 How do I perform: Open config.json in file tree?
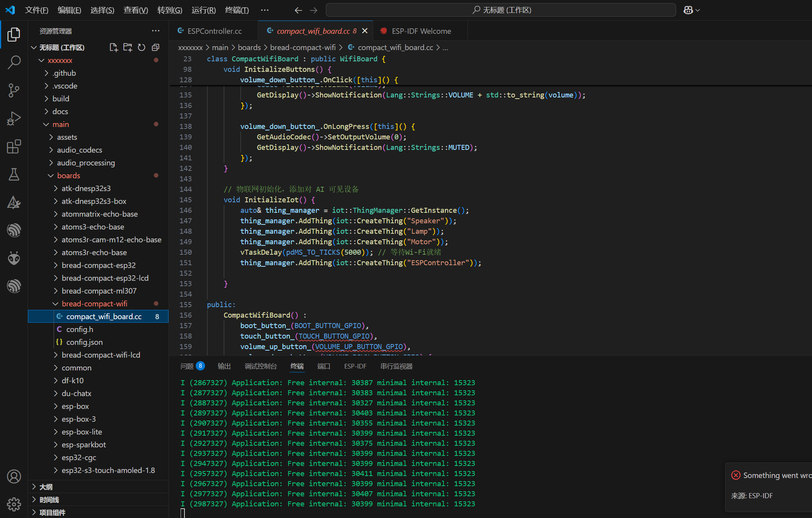click(84, 342)
